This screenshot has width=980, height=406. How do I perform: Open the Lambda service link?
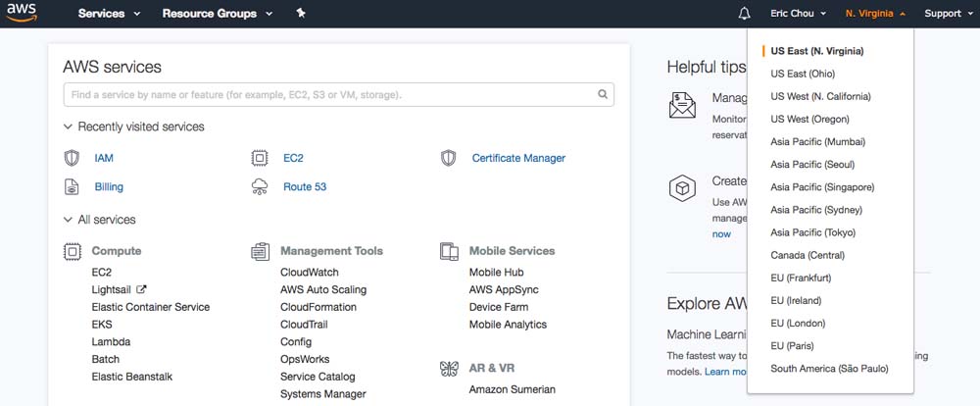[x=111, y=342]
